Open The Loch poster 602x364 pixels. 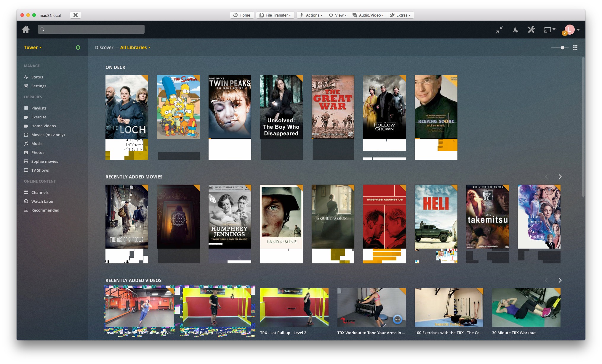point(127,107)
